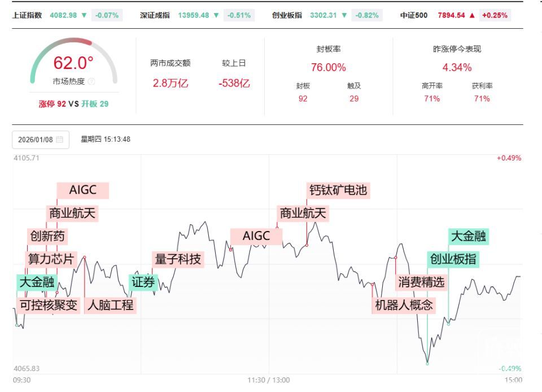Viewport: 542px width, 392px height.
Task: Open the calendar icon in date box
Action: point(59,140)
